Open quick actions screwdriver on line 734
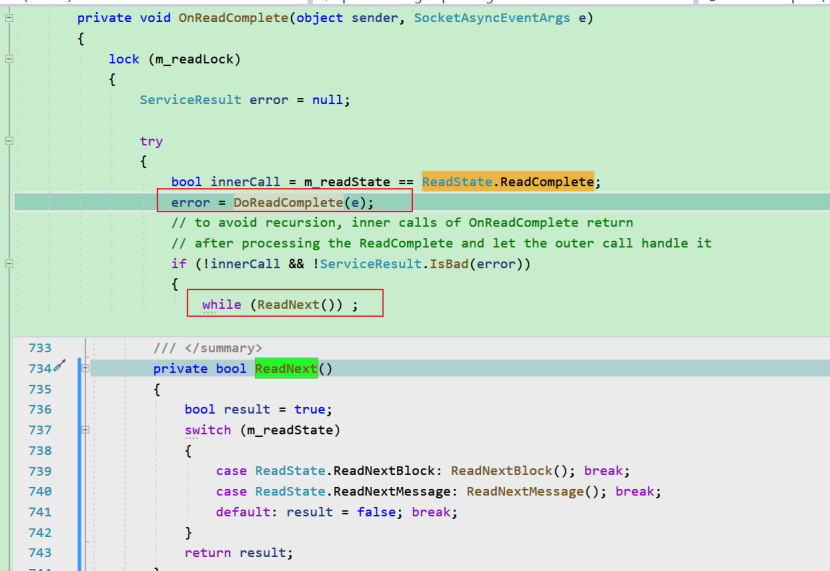Screen dimensions: 830x571 [x=60, y=365]
